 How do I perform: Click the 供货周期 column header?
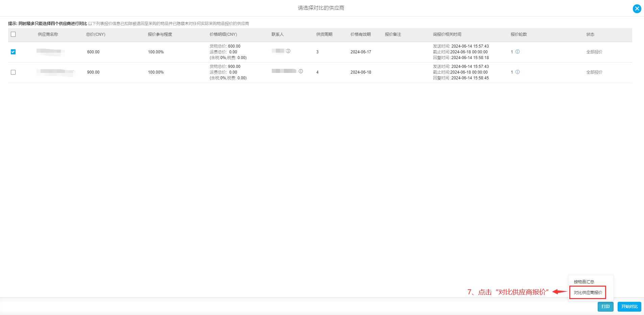coord(324,34)
